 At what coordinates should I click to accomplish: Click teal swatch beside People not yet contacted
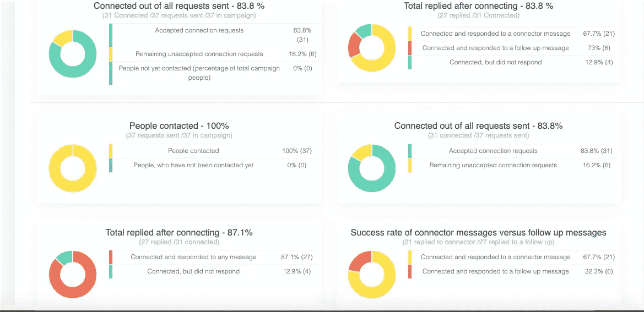point(111,73)
